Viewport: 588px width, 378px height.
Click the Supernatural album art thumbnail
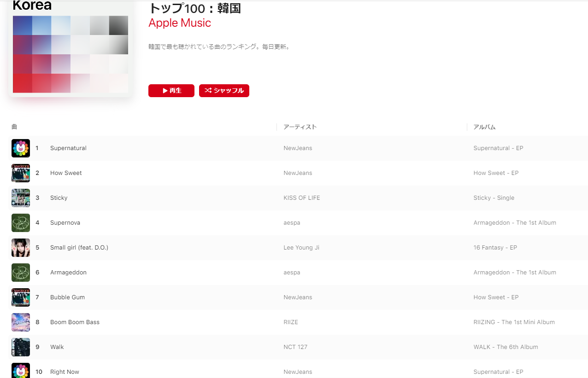tap(21, 148)
